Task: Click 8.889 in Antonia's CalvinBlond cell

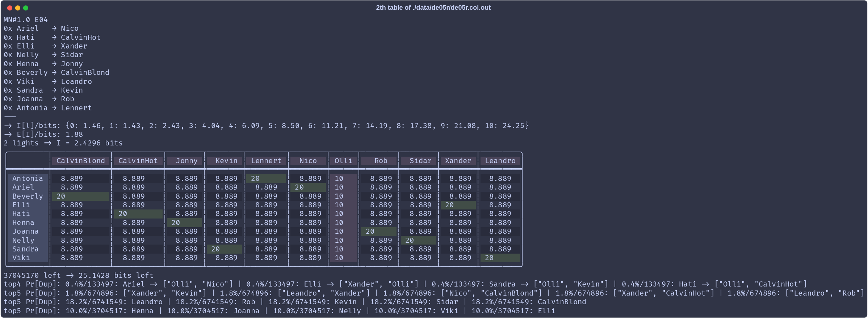Action: [x=72, y=178]
